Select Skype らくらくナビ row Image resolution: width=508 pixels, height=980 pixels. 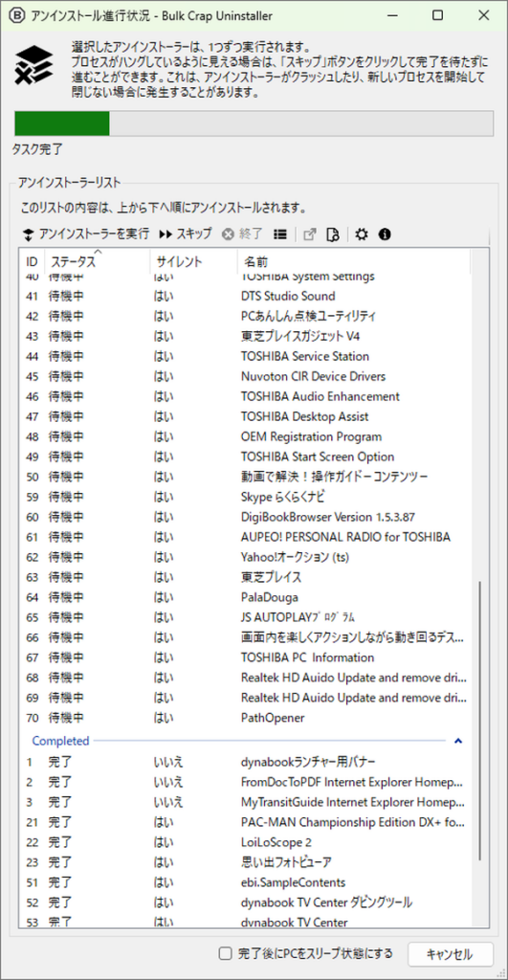(x=246, y=497)
